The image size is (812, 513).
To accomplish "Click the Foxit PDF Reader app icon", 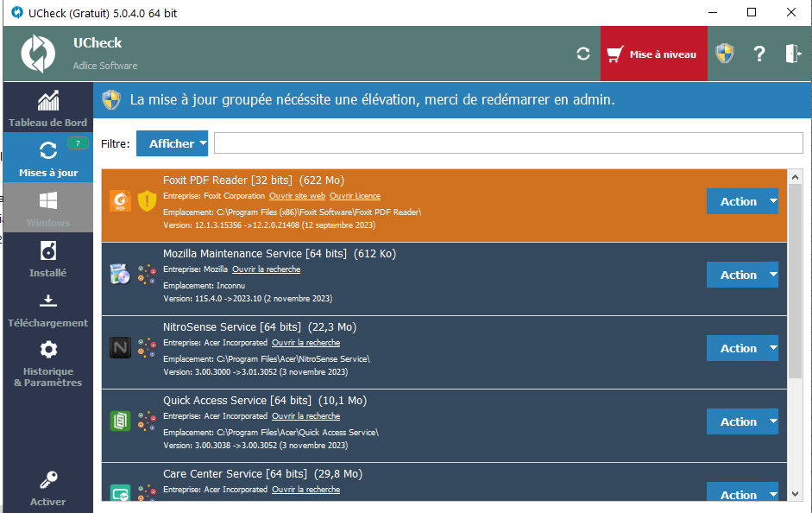I will coord(120,201).
